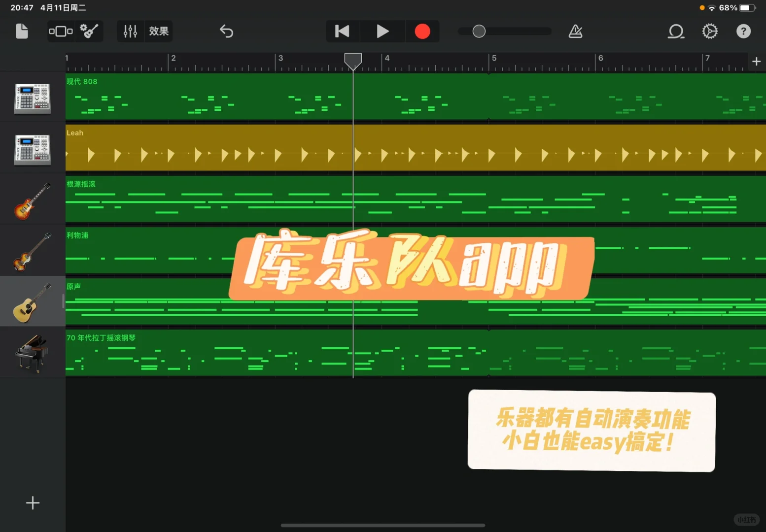Toggle the 效果 effects panel

pos(159,31)
